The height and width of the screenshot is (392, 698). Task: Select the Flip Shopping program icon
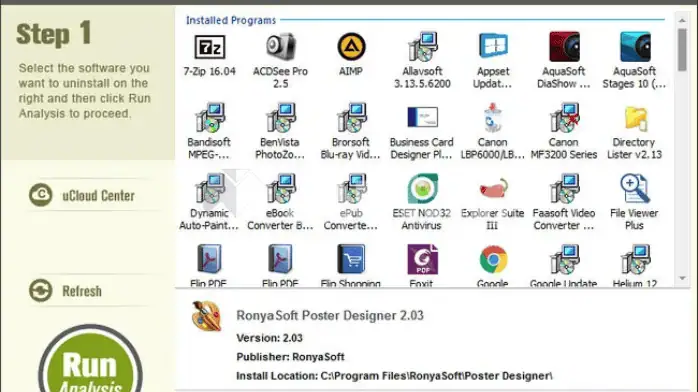click(x=351, y=259)
